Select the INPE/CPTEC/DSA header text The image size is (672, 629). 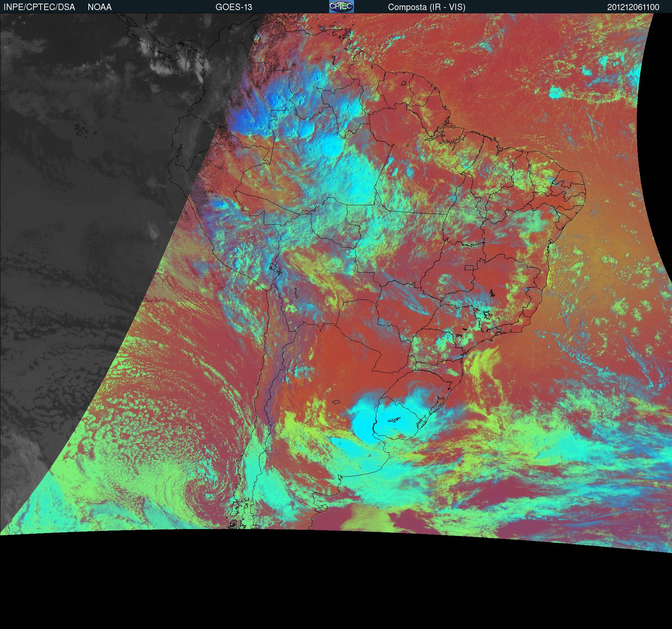[39, 7]
